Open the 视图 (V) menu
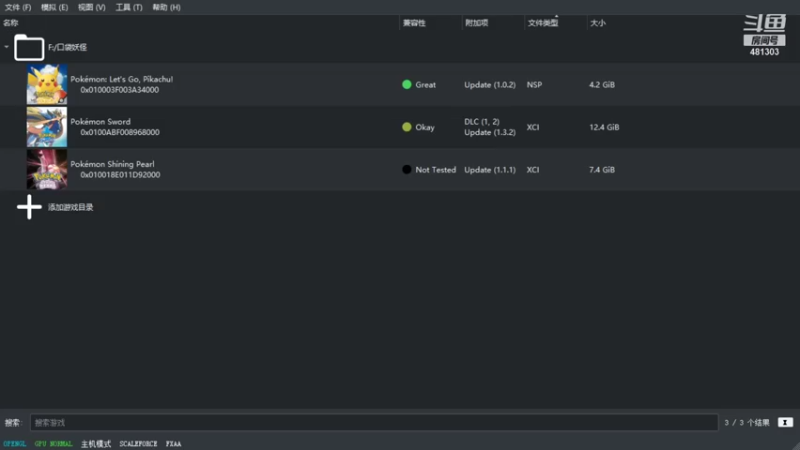This screenshot has height=450, width=800. (x=92, y=7)
